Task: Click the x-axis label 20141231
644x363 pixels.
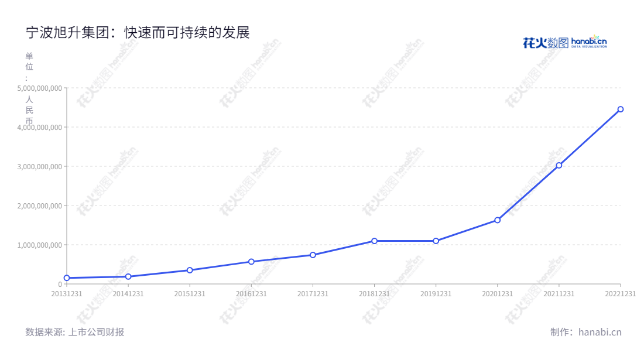Action: click(128, 294)
